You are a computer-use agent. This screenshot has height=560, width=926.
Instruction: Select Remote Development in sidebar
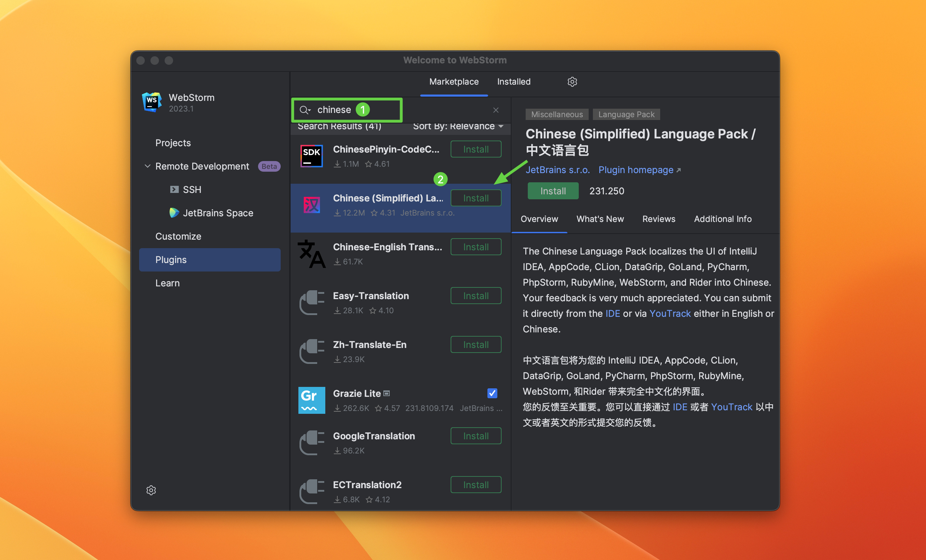202,166
